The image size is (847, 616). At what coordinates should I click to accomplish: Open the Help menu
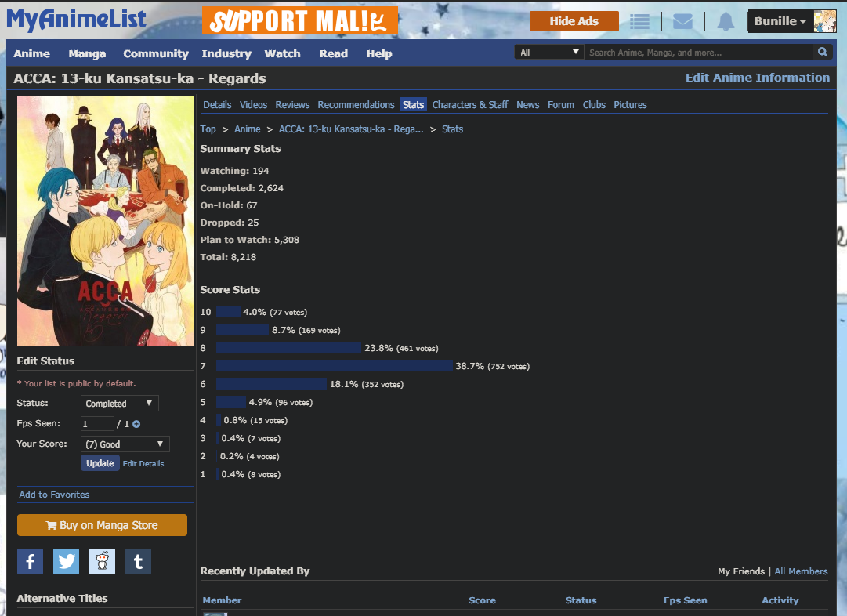pyautogui.click(x=379, y=53)
